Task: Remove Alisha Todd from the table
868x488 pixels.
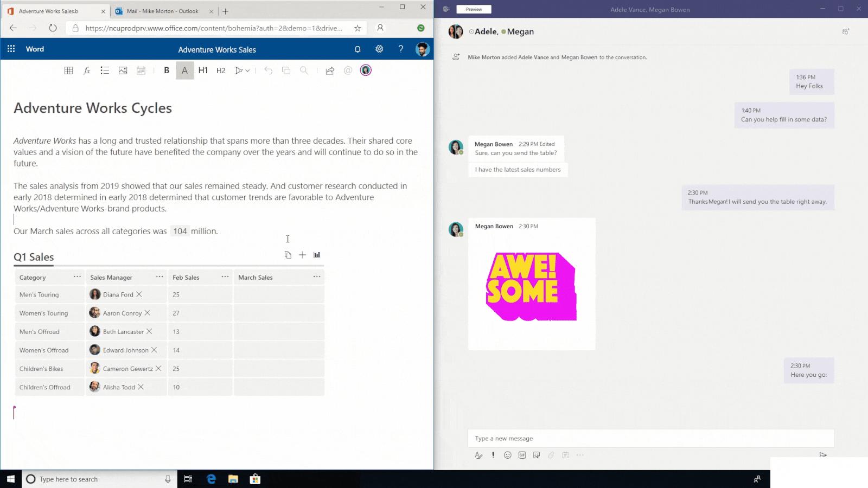Action: pos(141,387)
